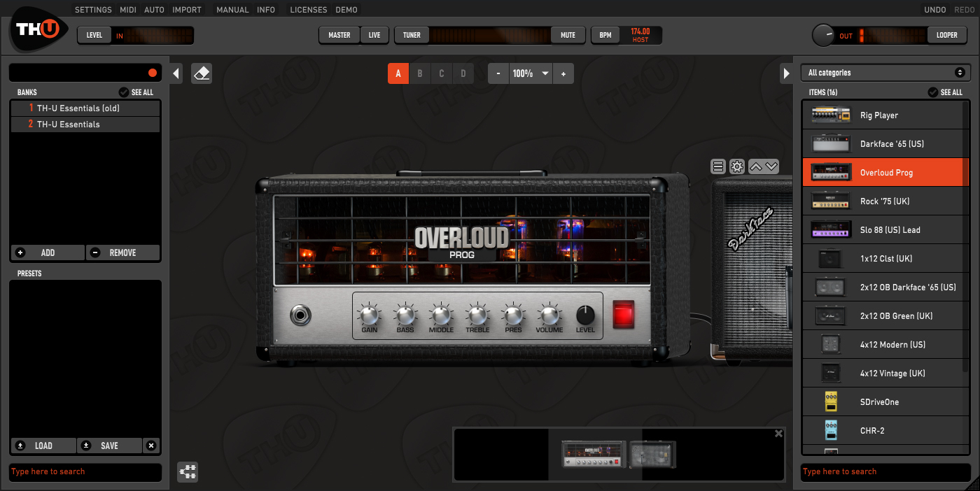Open the list menu icon above cabinet
Viewport: 980px width, 491px height.
point(717,166)
